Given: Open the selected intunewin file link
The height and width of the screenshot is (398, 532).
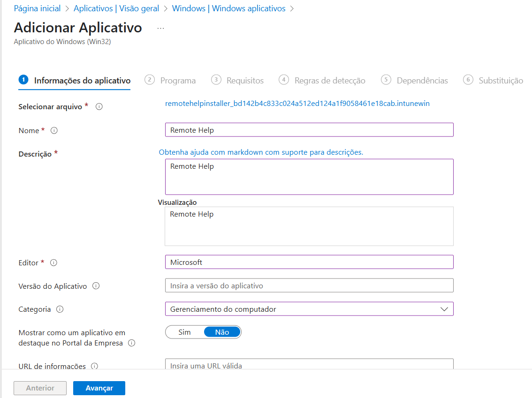Looking at the screenshot, I should point(297,104).
